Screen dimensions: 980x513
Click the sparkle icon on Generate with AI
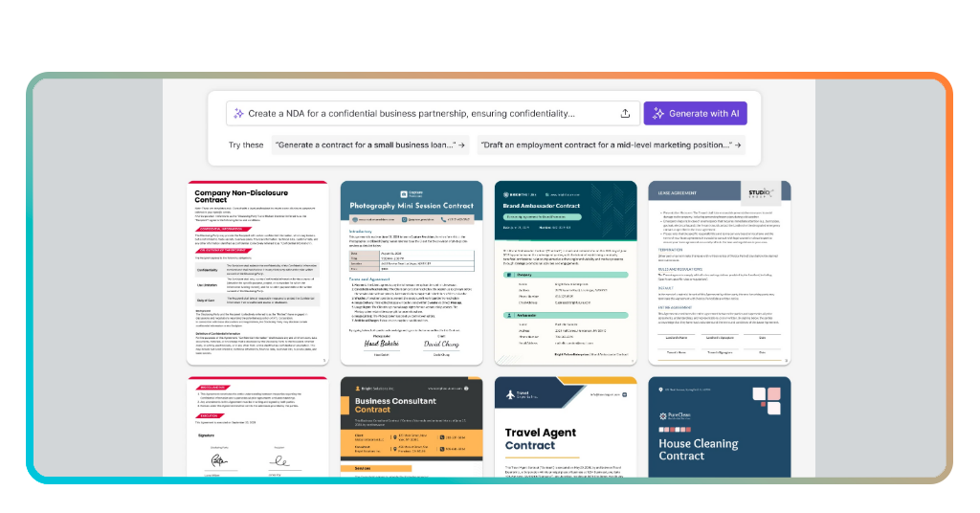(x=657, y=113)
